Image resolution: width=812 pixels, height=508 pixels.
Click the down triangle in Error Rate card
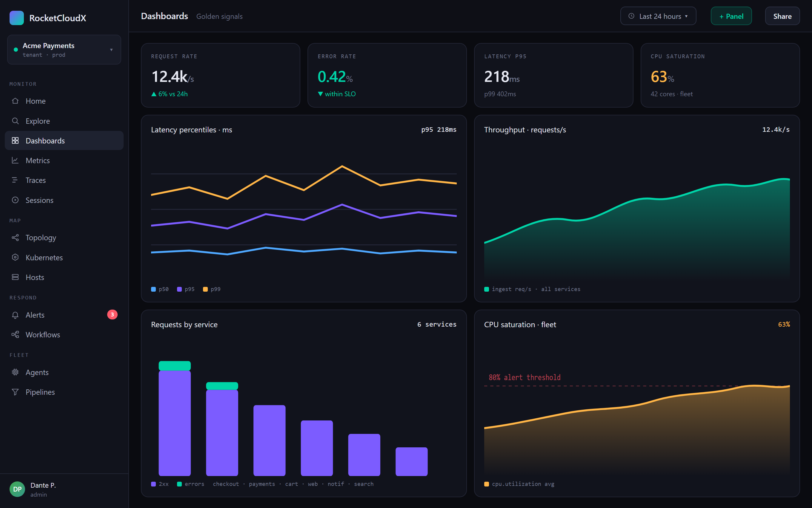coord(320,94)
